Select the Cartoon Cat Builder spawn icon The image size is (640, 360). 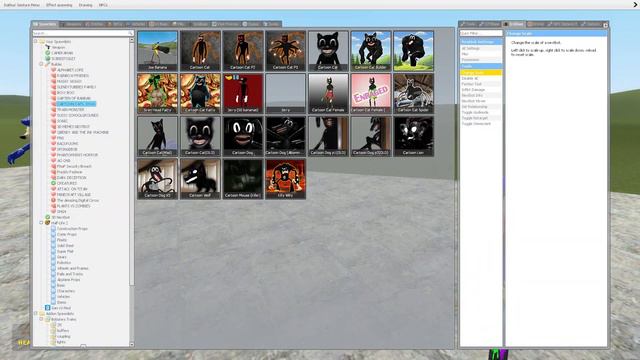point(371,51)
